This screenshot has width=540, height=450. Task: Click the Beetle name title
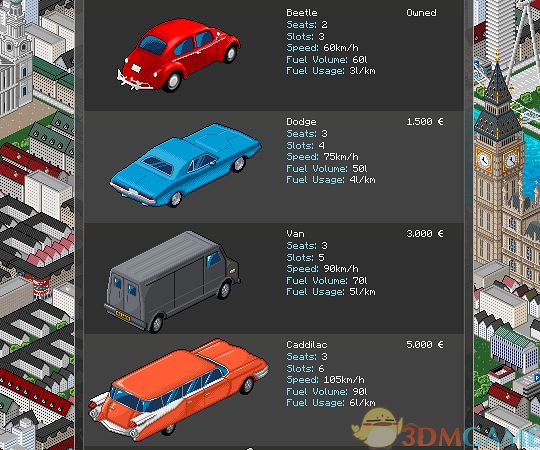tap(302, 13)
